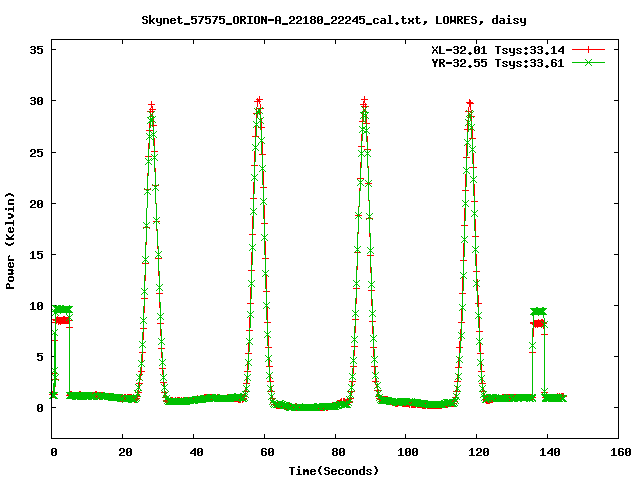Click the second peak top near 58 seconds
The height and width of the screenshot is (480, 640).
coord(258,102)
